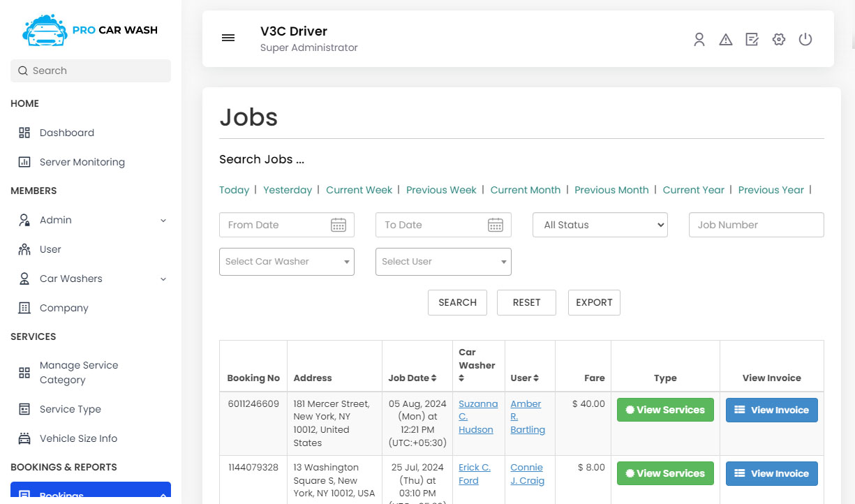View Invoice for booking 1144079328
Screen dimensions: 855x504
772,473
